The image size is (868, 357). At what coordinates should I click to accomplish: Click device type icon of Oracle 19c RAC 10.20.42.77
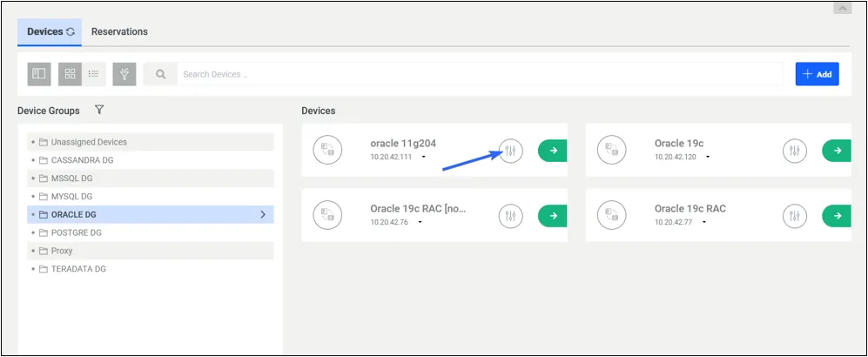point(611,215)
